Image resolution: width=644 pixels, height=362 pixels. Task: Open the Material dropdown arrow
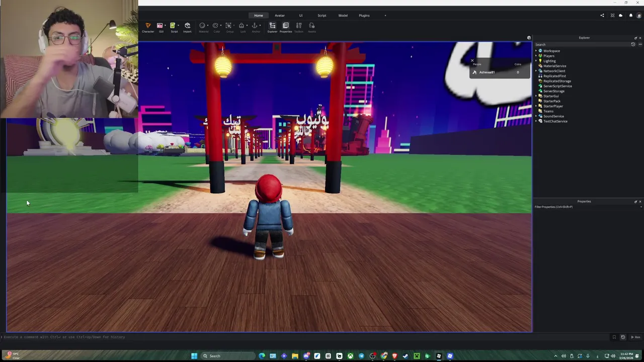pos(208,26)
